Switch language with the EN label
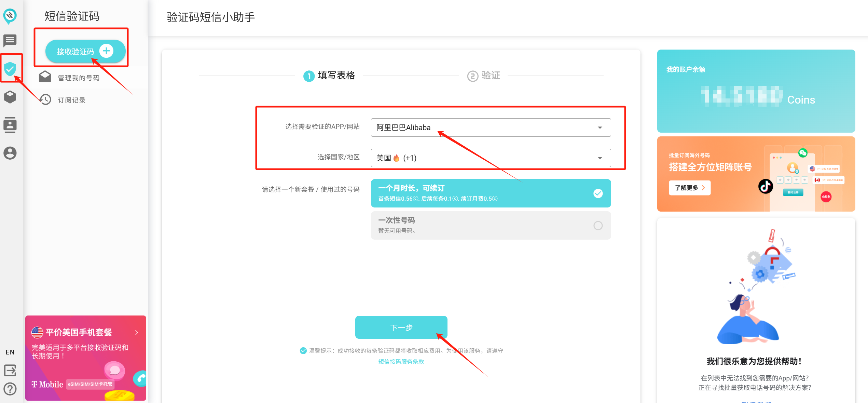868x403 pixels. [10, 352]
